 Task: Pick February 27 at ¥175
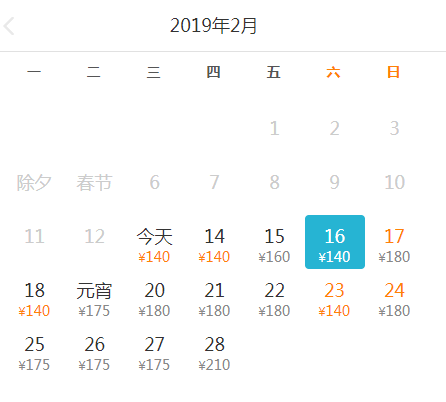click(x=154, y=350)
